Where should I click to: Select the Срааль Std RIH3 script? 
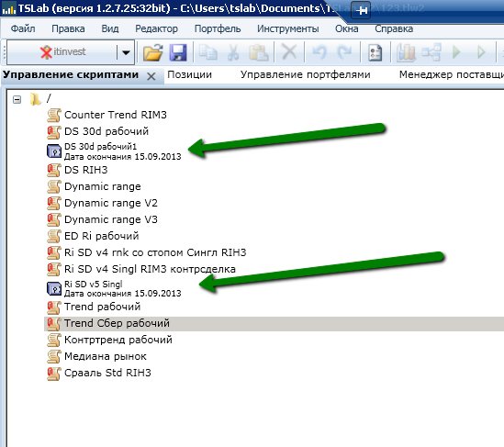[x=107, y=373]
